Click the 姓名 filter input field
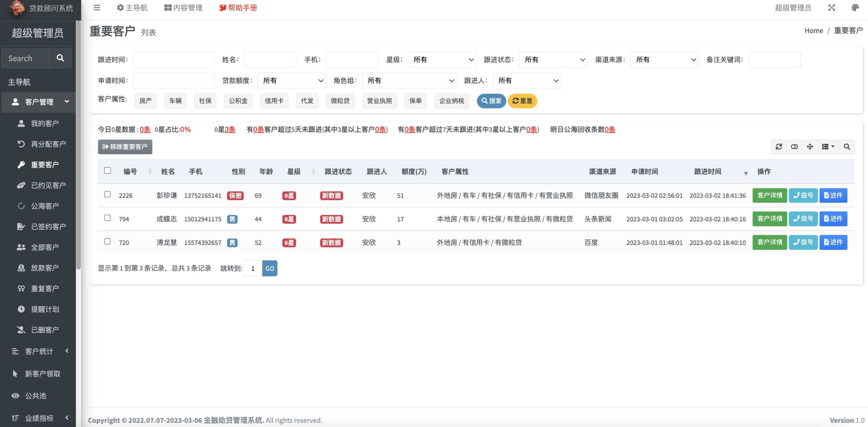Screen dimensions: 868x427 [270, 60]
